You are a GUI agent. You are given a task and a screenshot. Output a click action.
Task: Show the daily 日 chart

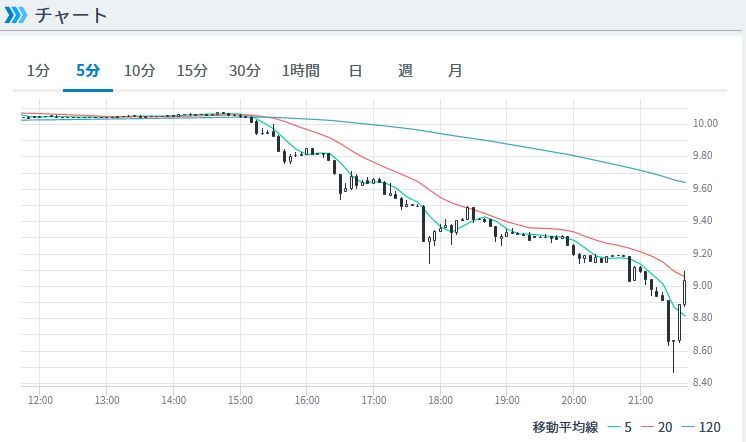355,71
